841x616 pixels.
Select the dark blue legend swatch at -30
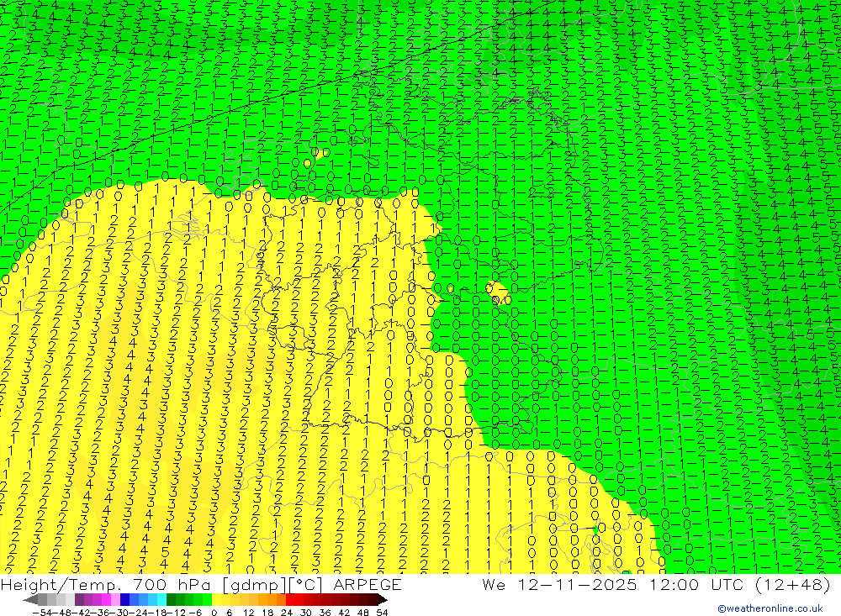click(124, 599)
